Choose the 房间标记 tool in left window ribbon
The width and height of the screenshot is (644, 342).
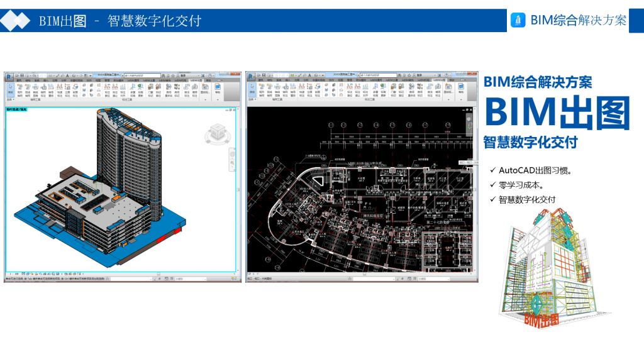[177, 90]
